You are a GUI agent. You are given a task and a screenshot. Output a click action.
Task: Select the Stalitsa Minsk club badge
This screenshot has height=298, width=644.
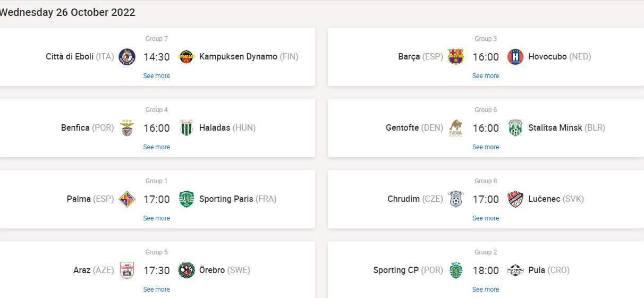click(515, 128)
